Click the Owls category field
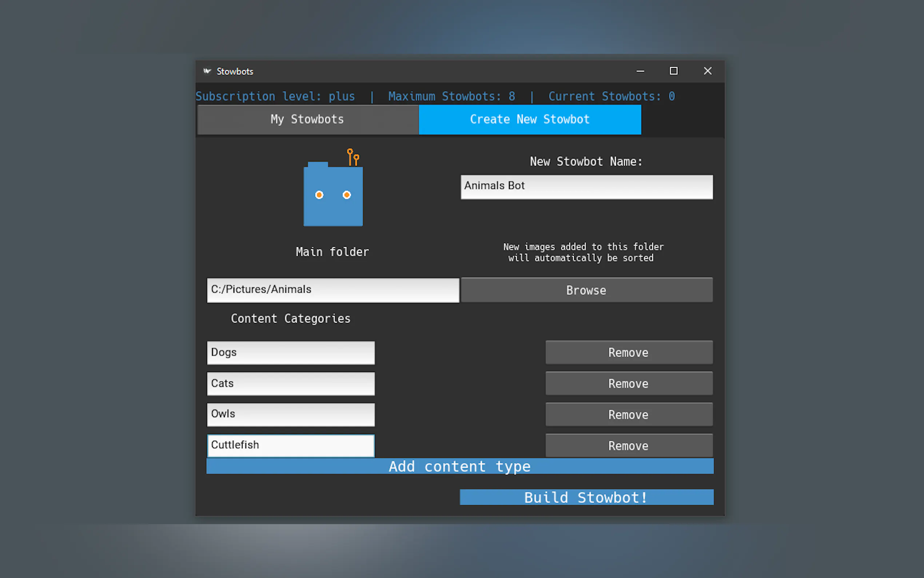This screenshot has height=578, width=924. [290, 414]
